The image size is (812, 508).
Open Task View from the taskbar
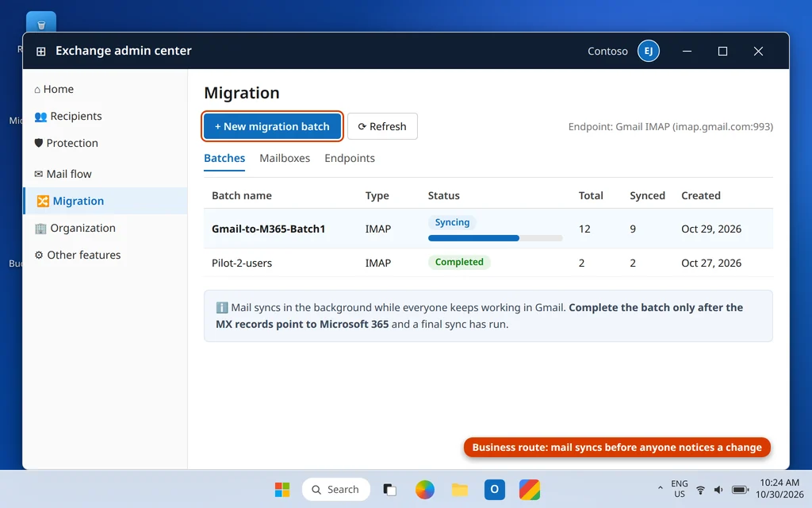(389, 489)
